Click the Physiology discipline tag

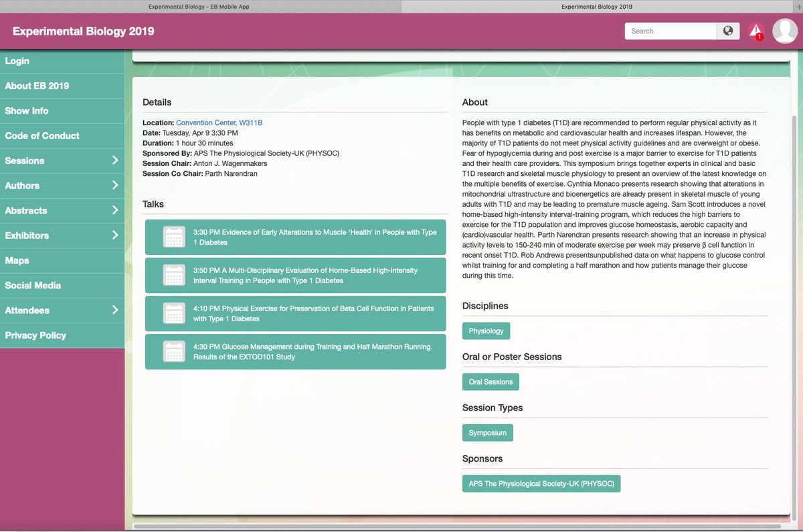(x=486, y=331)
